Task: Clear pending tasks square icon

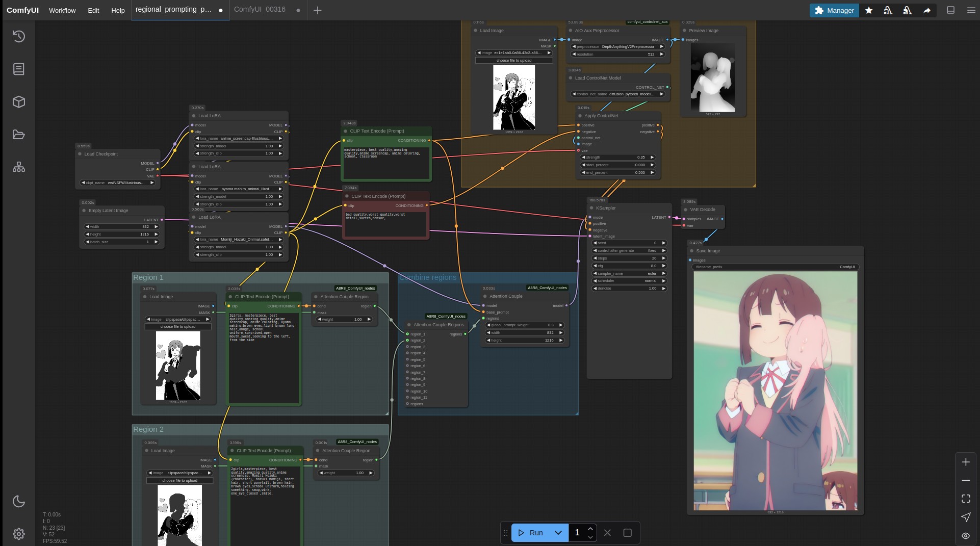Action: pos(628,533)
